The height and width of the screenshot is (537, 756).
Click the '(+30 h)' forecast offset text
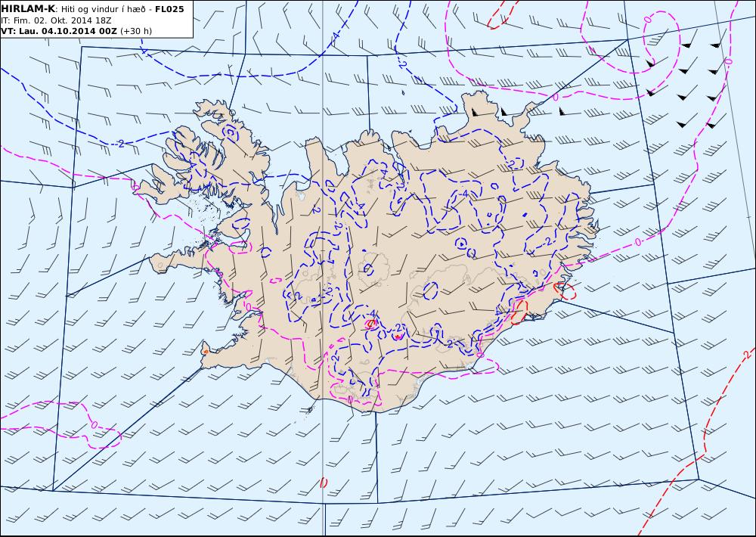pyautogui.click(x=135, y=31)
